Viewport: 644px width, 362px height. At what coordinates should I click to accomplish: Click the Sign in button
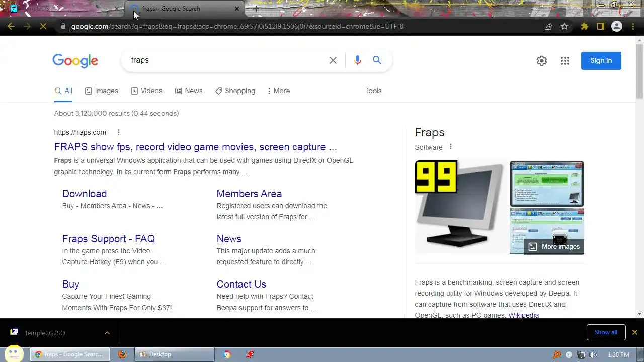pyautogui.click(x=601, y=61)
